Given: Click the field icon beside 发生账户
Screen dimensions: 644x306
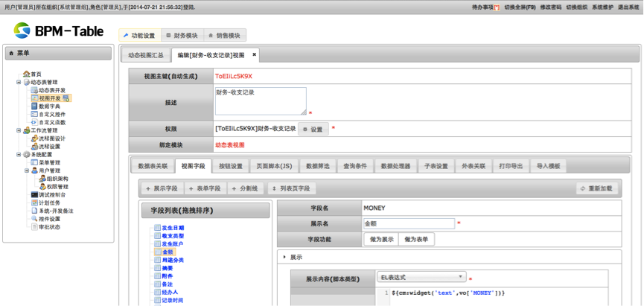Looking at the screenshot, I should pyautogui.click(x=158, y=244).
